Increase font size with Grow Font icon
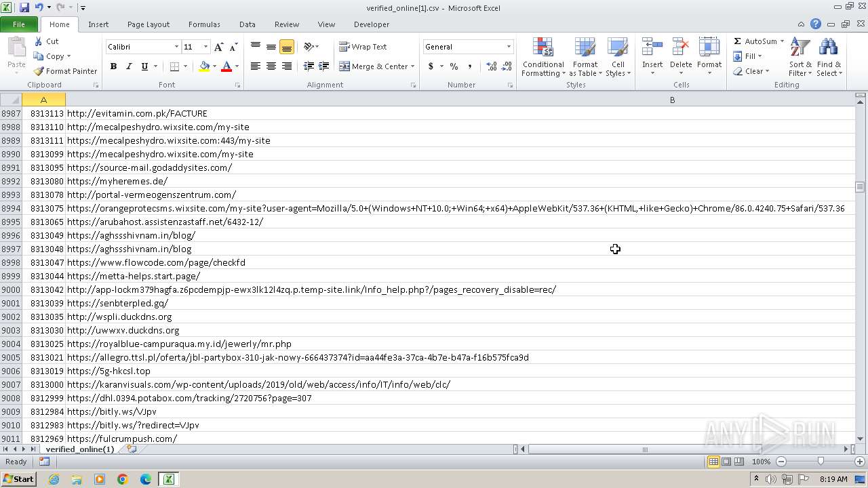This screenshot has height=488, width=868. 218,47
